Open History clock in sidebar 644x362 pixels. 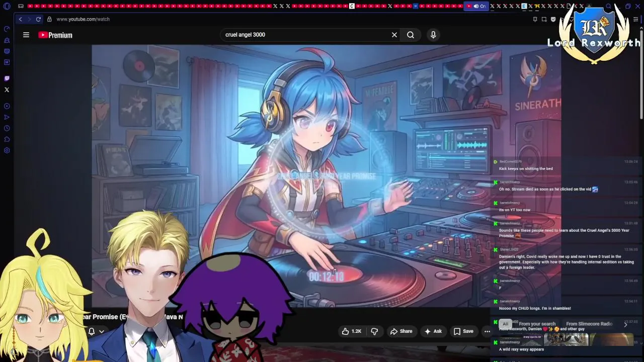[7, 128]
